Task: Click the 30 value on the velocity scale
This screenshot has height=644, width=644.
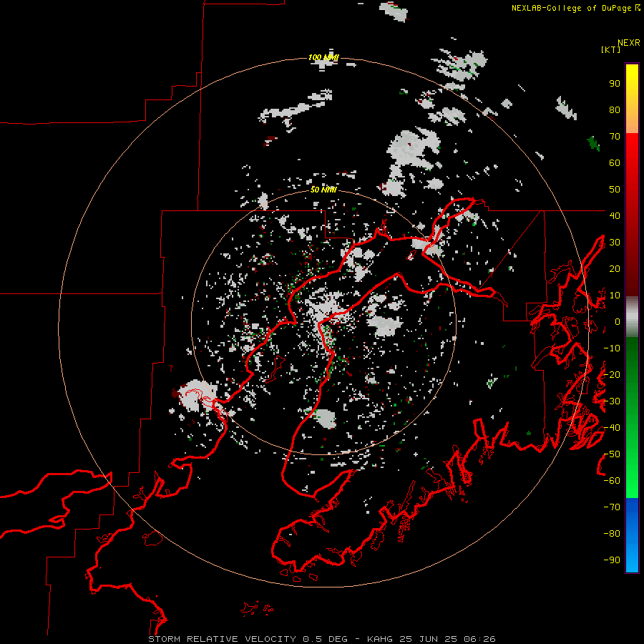Action: click(x=615, y=243)
